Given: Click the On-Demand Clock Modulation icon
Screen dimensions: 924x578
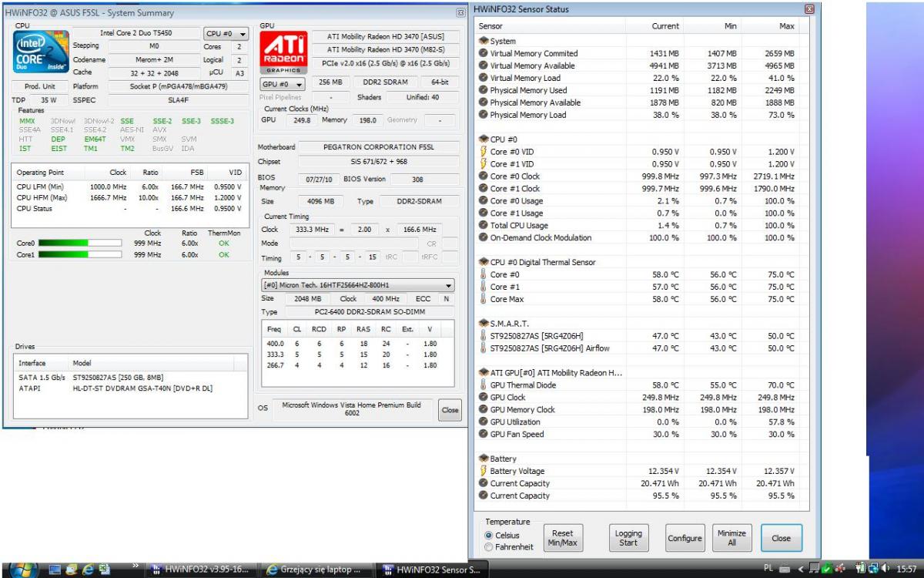Looking at the screenshot, I should 484,238.
